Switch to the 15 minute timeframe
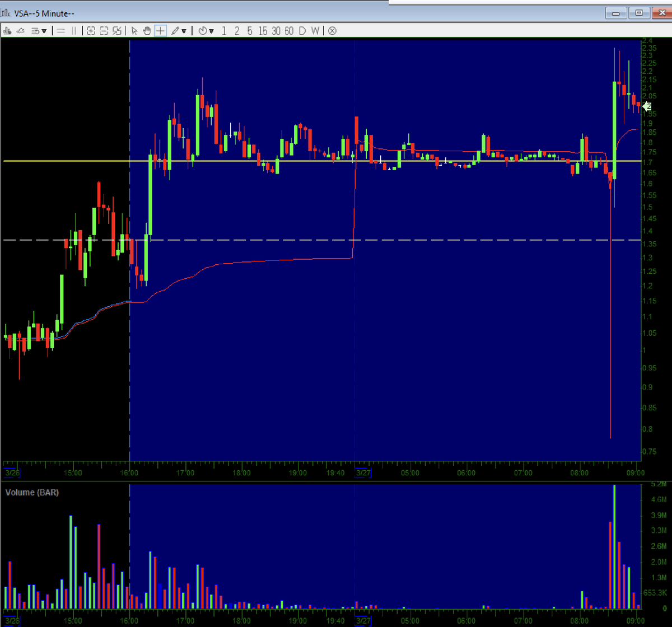Image resolution: width=672 pixels, height=627 pixels. (x=263, y=31)
